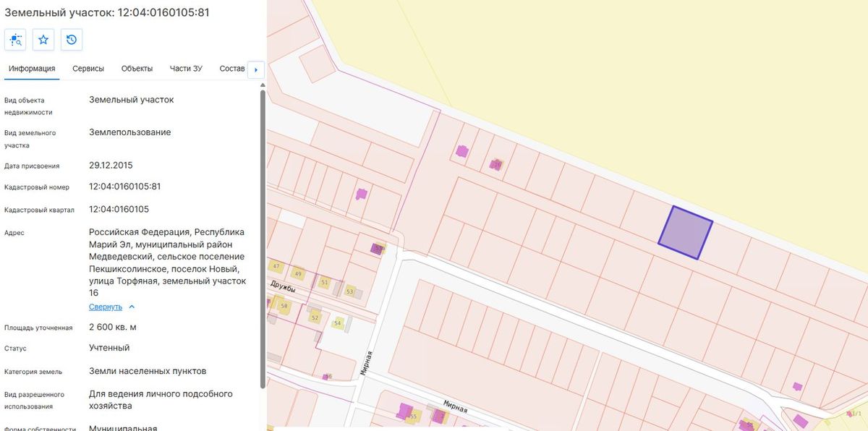
Task: Click building number 50 on the map
Action: [x=284, y=306]
